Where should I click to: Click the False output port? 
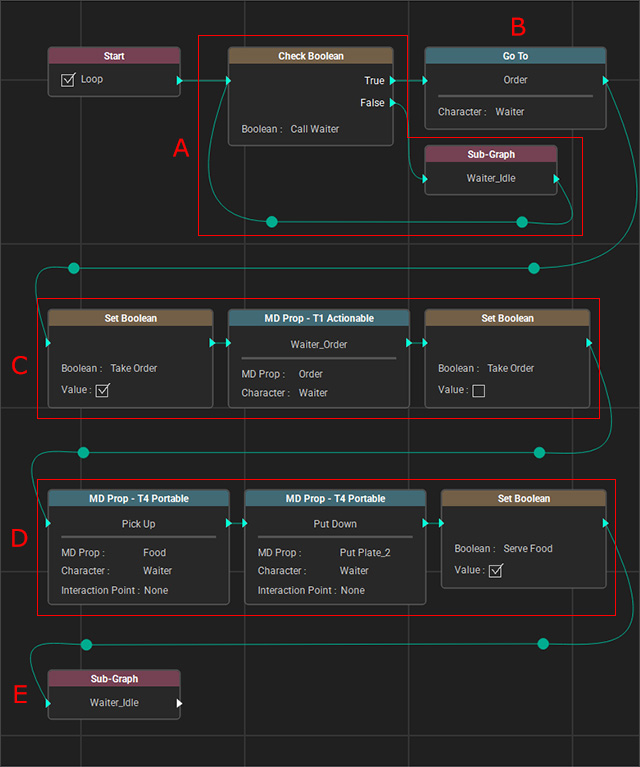click(392, 103)
